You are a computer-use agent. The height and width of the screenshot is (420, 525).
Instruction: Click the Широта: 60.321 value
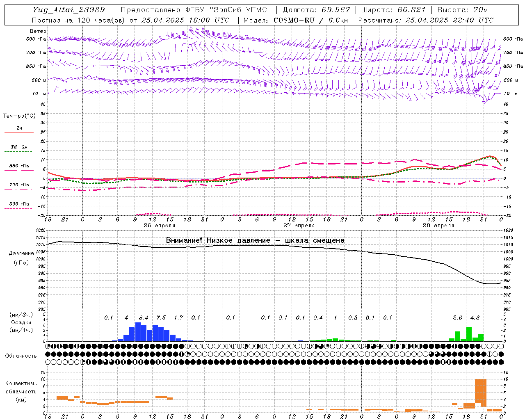pyautogui.click(x=394, y=10)
